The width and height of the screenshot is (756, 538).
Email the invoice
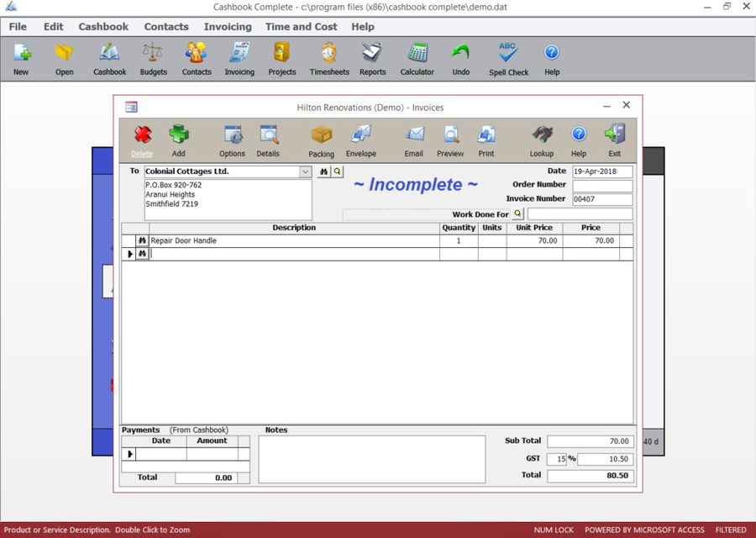(413, 134)
